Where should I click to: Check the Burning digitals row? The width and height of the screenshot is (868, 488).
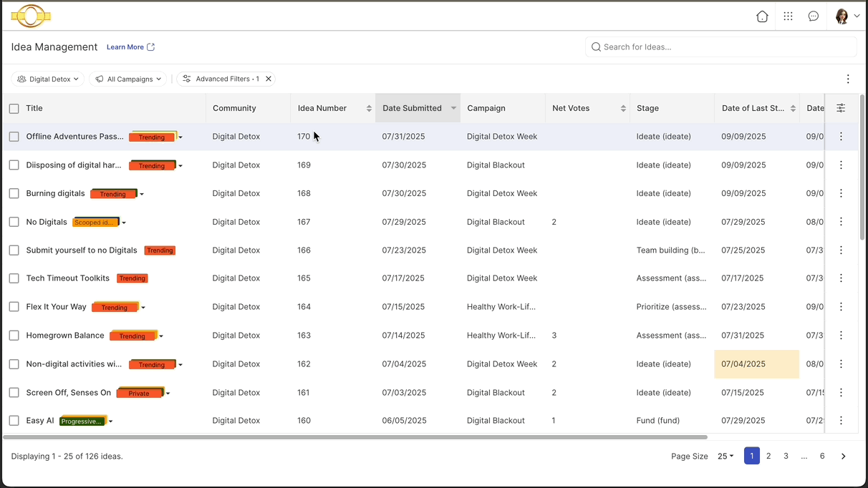coord(14,193)
